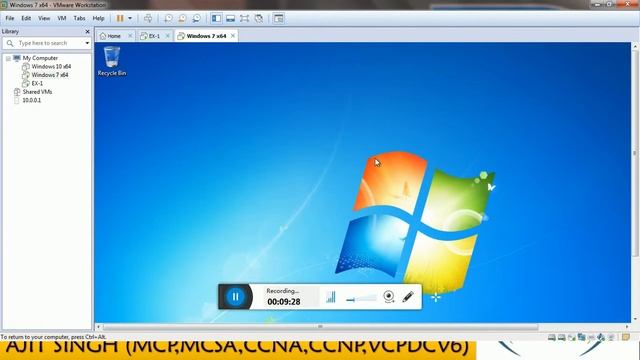Screen dimensions: 640x360
Task: Click the 00:09:28 recording timer
Action: (284, 302)
